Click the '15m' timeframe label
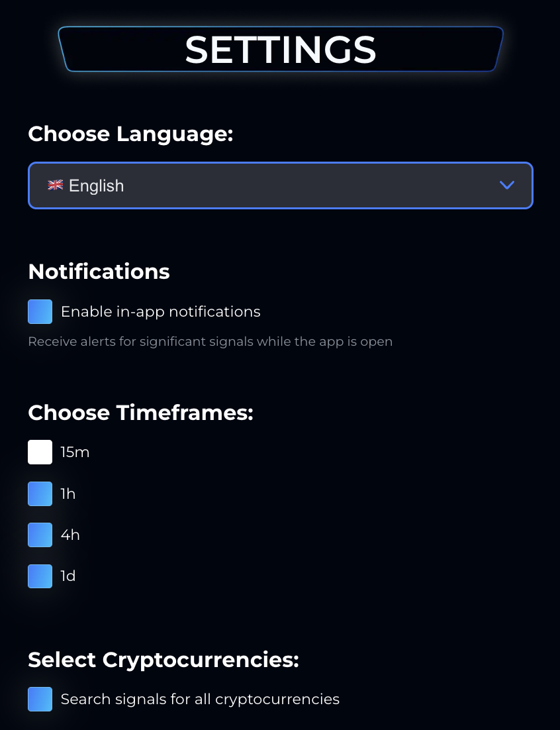This screenshot has width=560, height=730. click(75, 452)
